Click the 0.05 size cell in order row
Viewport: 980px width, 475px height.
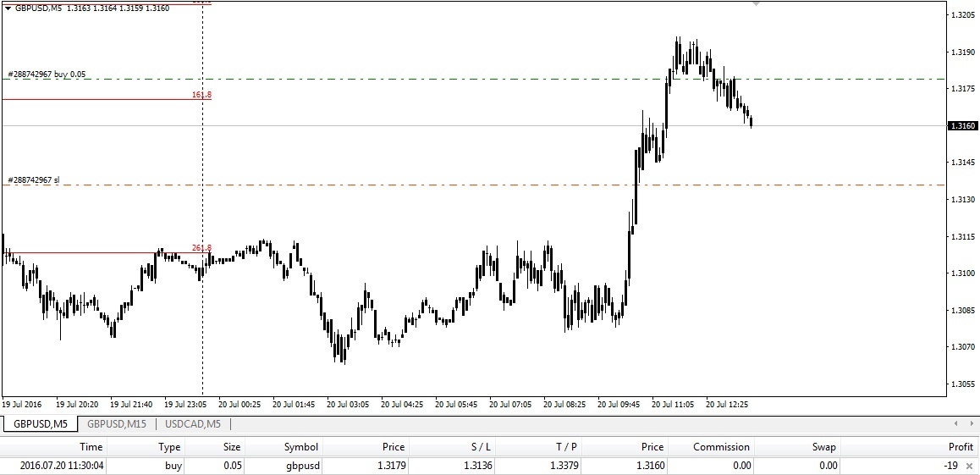tap(231, 466)
